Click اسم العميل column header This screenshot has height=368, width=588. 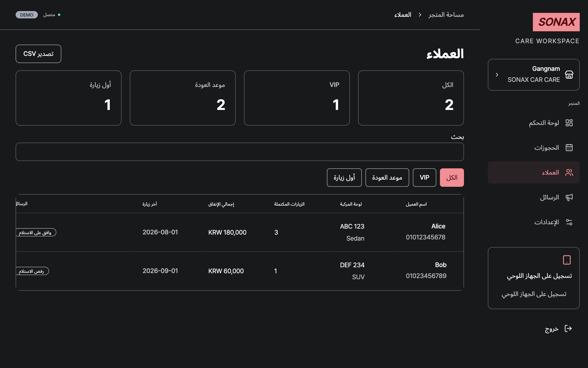pyautogui.click(x=416, y=204)
